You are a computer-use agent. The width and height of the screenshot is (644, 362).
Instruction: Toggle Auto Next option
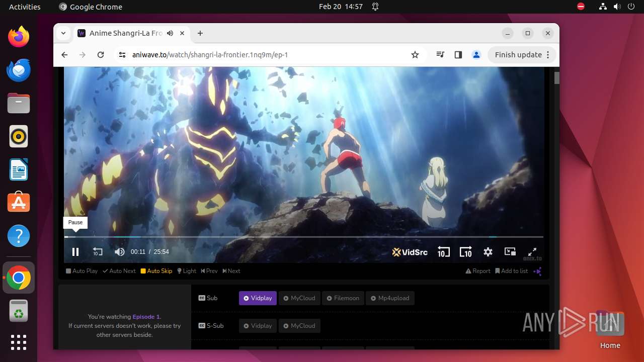119,271
